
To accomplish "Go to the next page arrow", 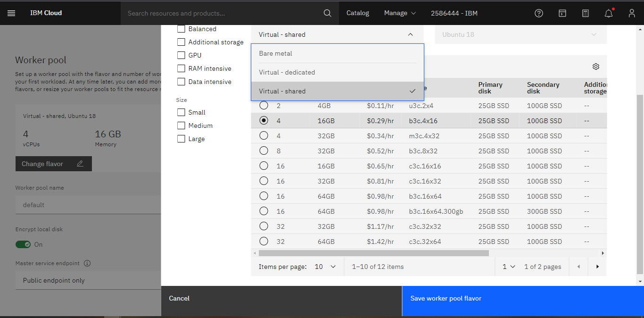I will tap(597, 267).
